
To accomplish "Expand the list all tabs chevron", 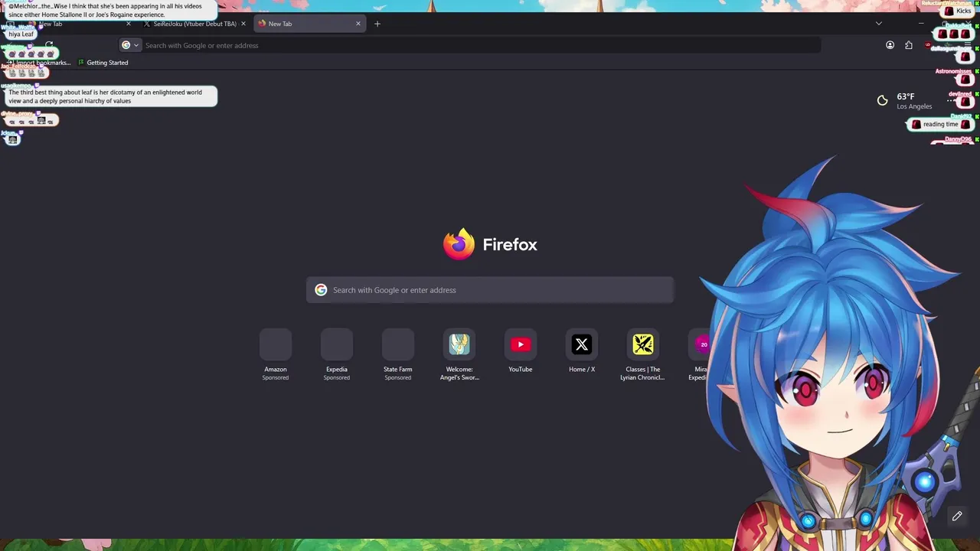I will [878, 24].
